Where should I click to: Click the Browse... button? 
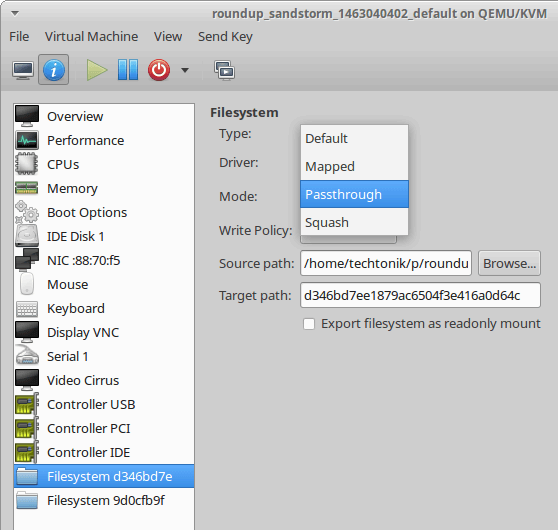(509, 263)
